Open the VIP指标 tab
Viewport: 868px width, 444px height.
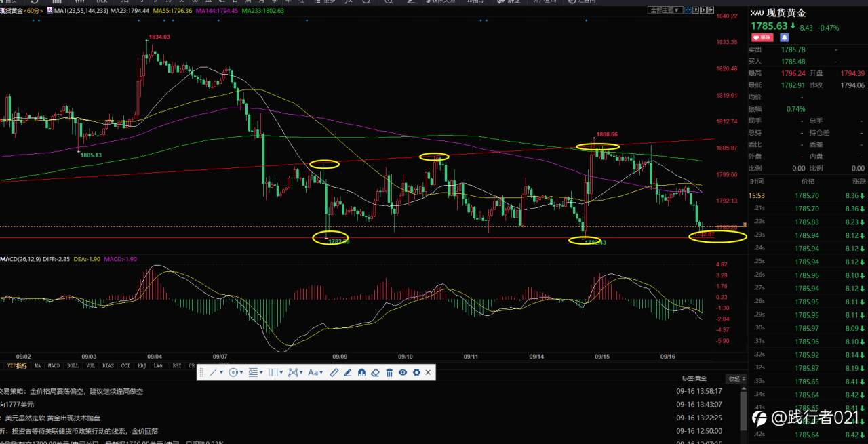pos(18,365)
